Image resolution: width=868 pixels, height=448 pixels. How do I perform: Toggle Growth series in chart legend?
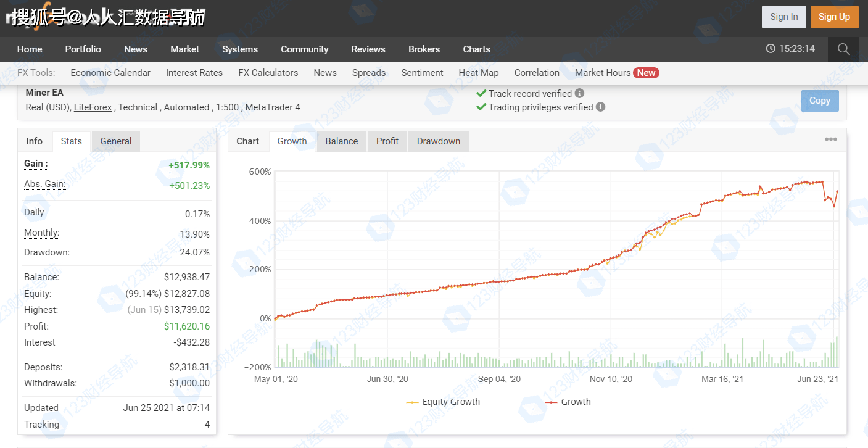pyautogui.click(x=568, y=402)
